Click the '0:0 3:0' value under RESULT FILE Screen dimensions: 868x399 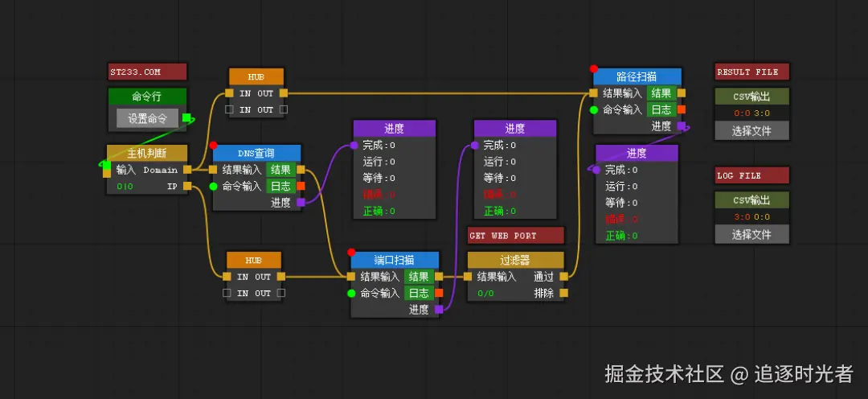751,113
